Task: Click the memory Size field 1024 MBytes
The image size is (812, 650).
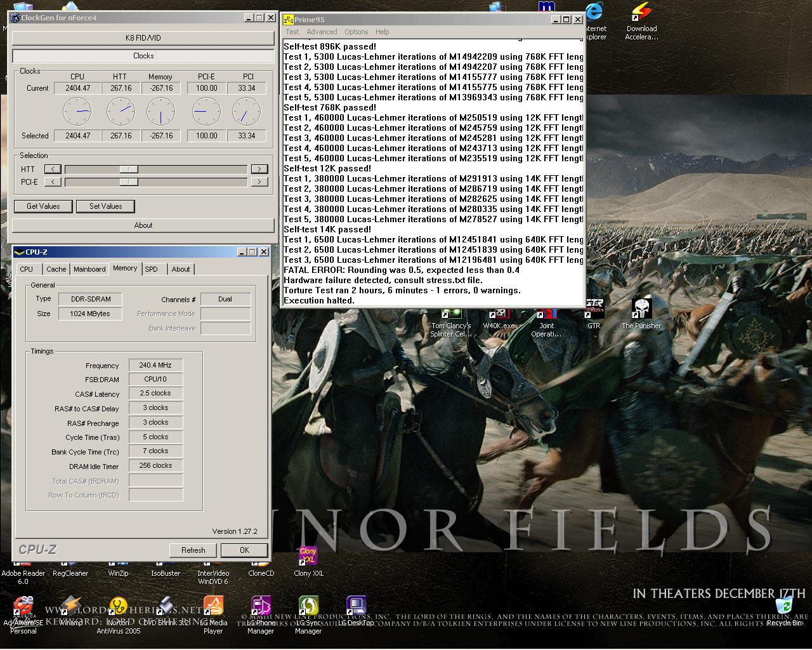Action: pos(91,314)
